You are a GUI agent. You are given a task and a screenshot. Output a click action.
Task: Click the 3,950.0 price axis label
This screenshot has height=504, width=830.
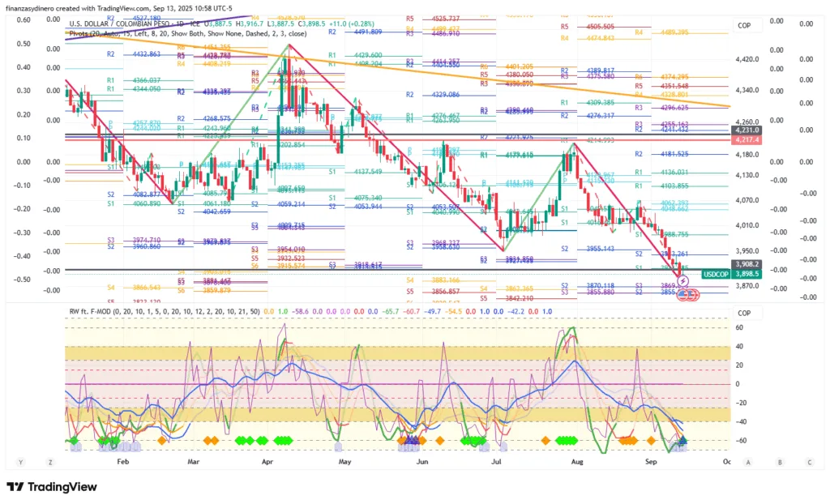point(747,251)
